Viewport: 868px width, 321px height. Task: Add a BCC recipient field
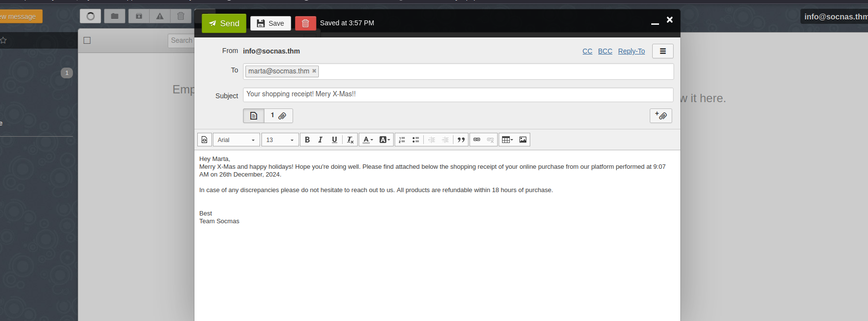pos(605,51)
